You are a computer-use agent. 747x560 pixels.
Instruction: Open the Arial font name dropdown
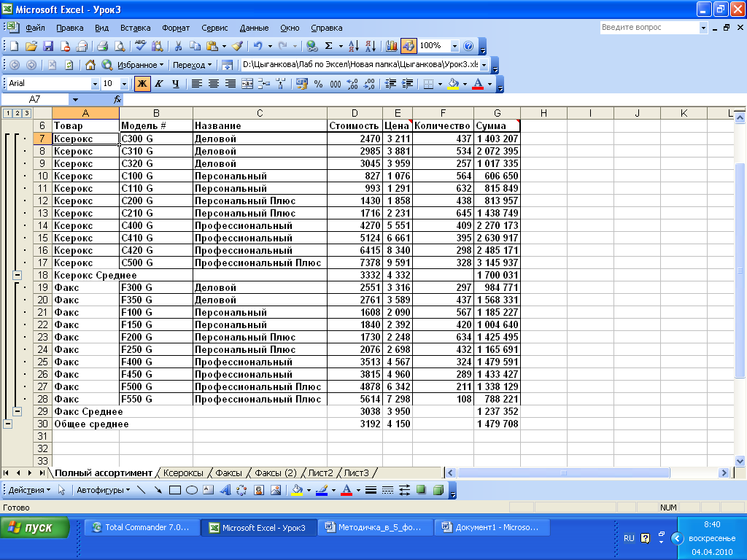[x=95, y=85]
